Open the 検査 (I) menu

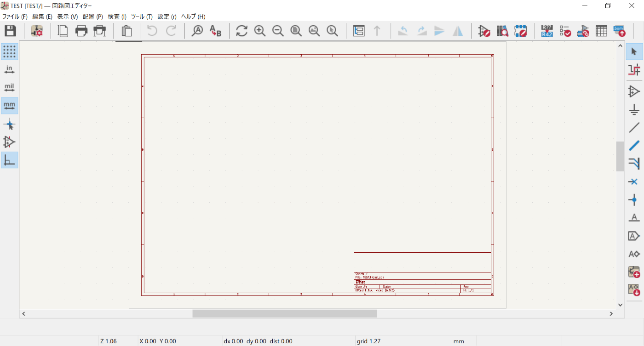coord(117,17)
